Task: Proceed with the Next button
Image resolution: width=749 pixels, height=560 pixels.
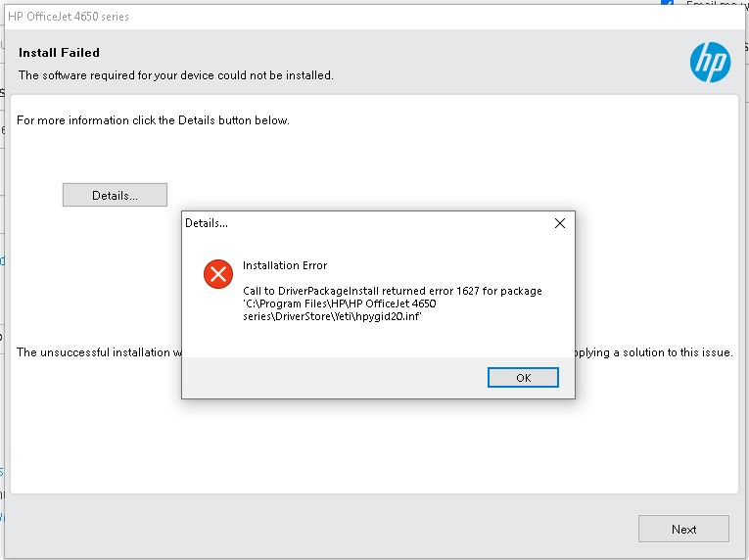Action: click(x=683, y=529)
